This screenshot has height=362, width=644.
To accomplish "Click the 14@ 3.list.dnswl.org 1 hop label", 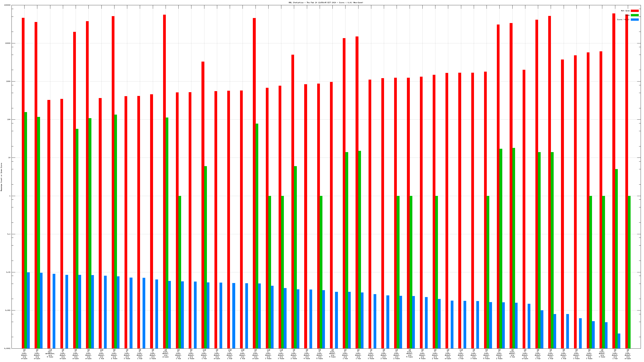I will (x=101, y=354).
